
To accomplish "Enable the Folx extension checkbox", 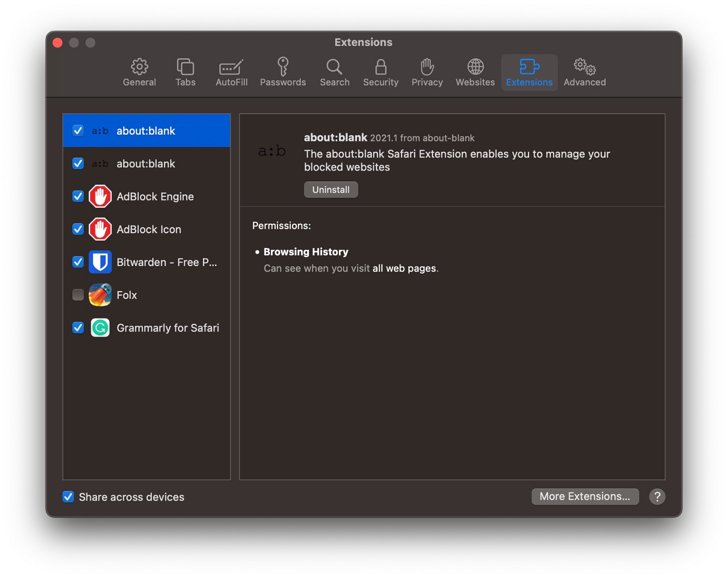I will [x=78, y=295].
